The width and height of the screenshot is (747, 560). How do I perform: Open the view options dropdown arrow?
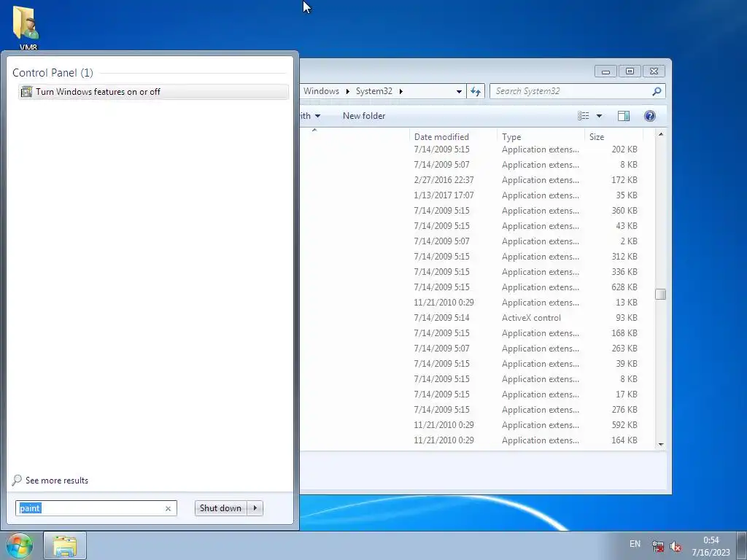point(600,116)
